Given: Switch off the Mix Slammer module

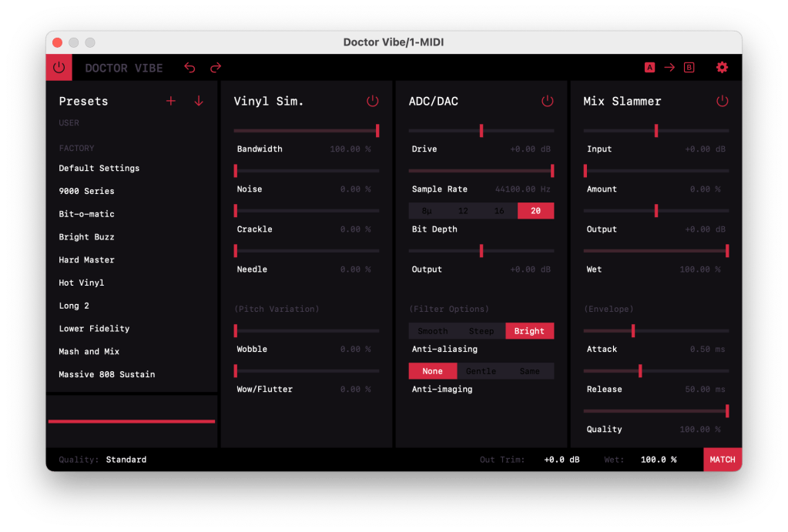Looking at the screenshot, I should (x=723, y=102).
